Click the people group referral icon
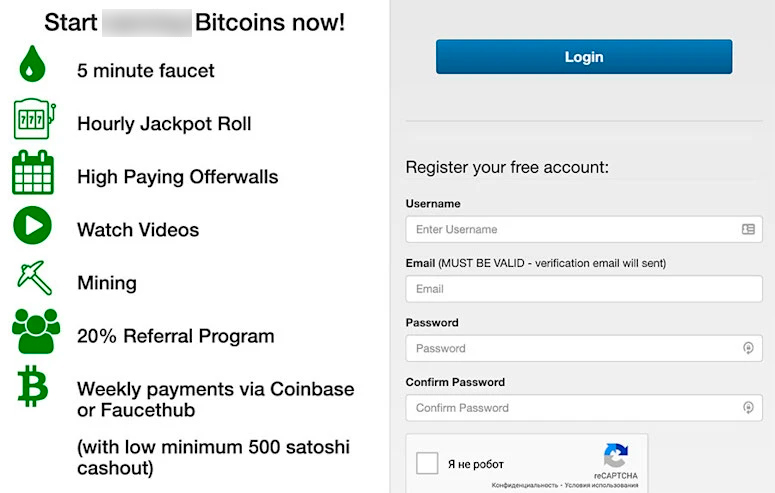The height and width of the screenshot is (493, 775). point(35,331)
